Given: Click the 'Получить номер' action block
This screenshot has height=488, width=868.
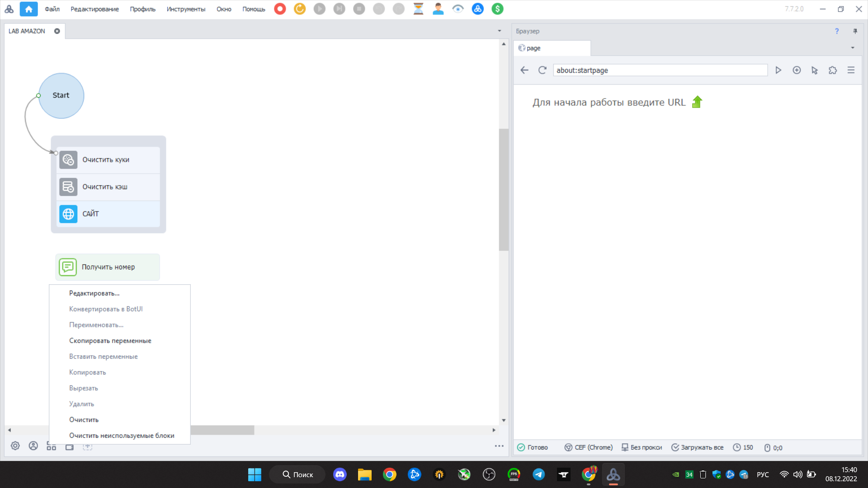Looking at the screenshot, I should (x=108, y=267).
